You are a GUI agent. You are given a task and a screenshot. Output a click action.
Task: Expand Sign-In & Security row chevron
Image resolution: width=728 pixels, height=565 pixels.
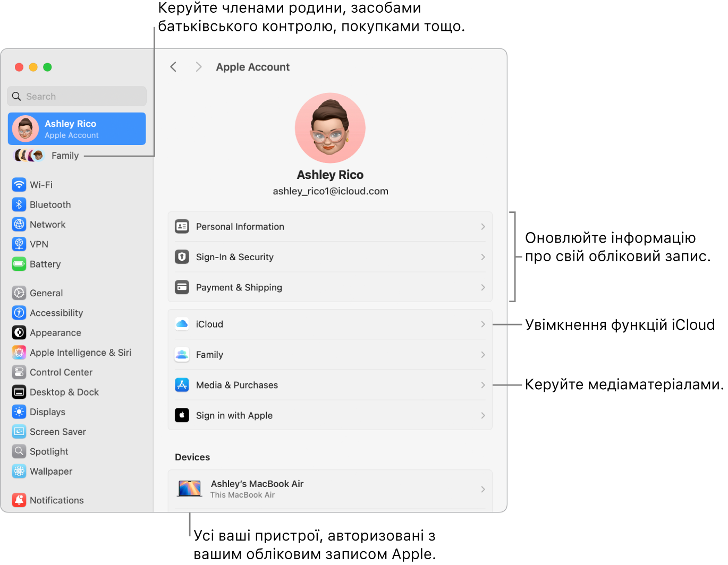tap(483, 257)
